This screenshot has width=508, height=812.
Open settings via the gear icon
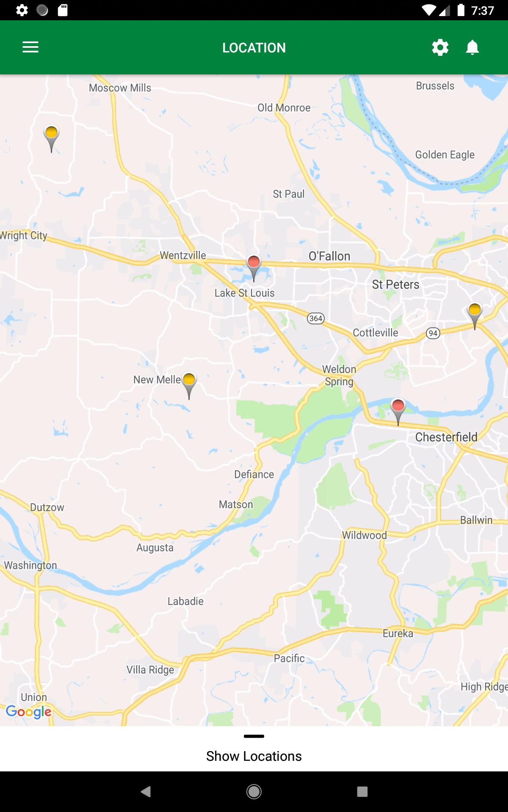pyautogui.click(x=440, y=47)
